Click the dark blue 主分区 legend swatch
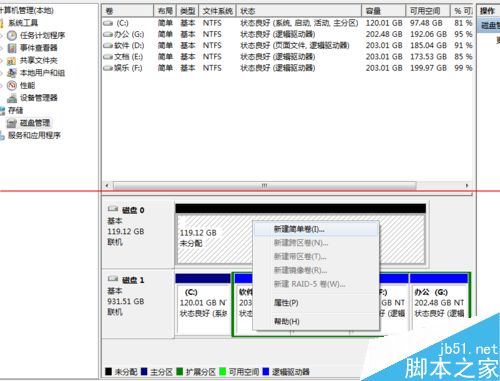 (144, 371)
